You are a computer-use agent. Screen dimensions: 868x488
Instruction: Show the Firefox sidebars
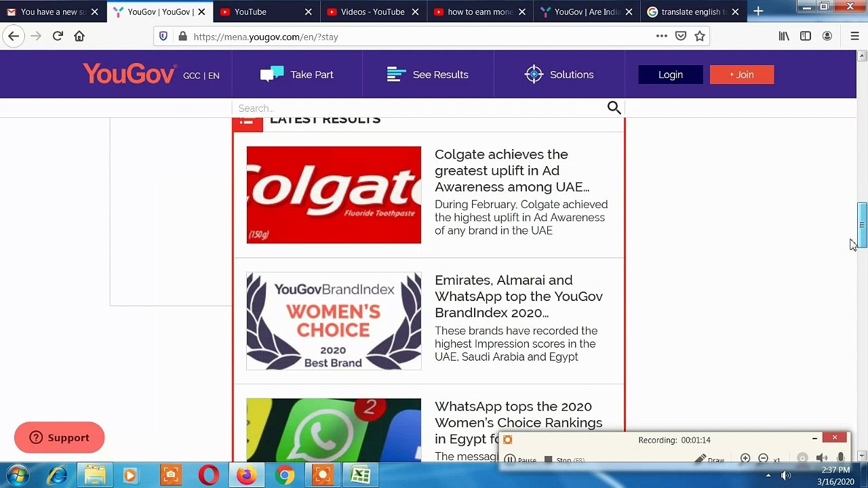click(x=806, y=36)
